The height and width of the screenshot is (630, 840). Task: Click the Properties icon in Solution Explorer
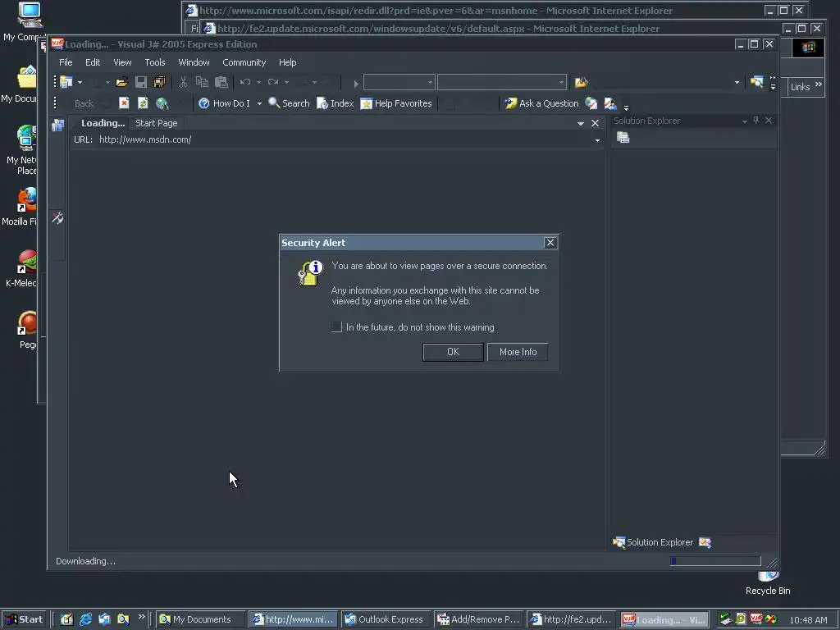coord(623,138)
